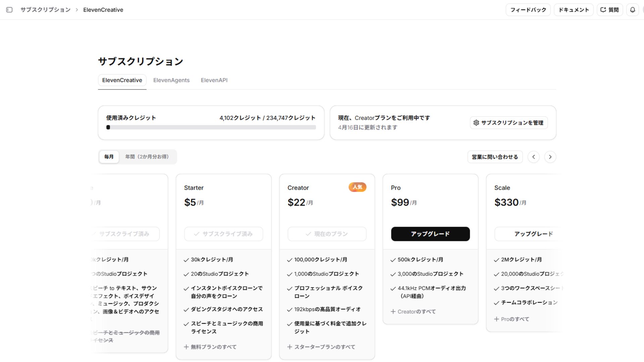Screen dimensions: 644x362
Task: Switch to 年間 annual billing option
Action: coord(147,157)
